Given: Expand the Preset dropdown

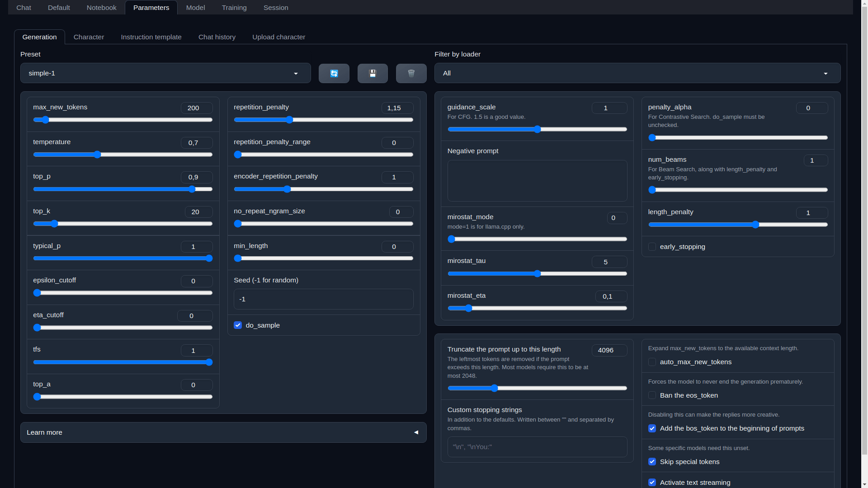Looking at the screenshot, I should (296, 73).
